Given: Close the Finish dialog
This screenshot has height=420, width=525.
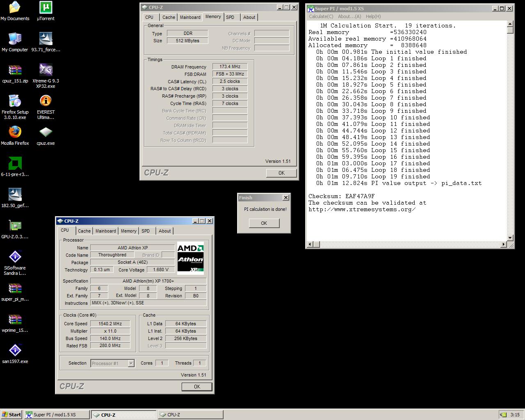Looking at the screenshot, I should coord(286,198).
